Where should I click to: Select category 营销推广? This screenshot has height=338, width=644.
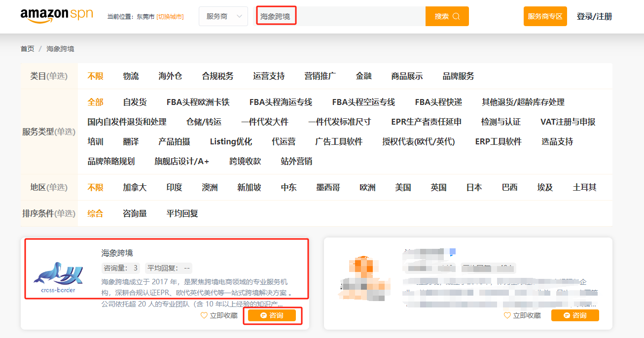321,76
